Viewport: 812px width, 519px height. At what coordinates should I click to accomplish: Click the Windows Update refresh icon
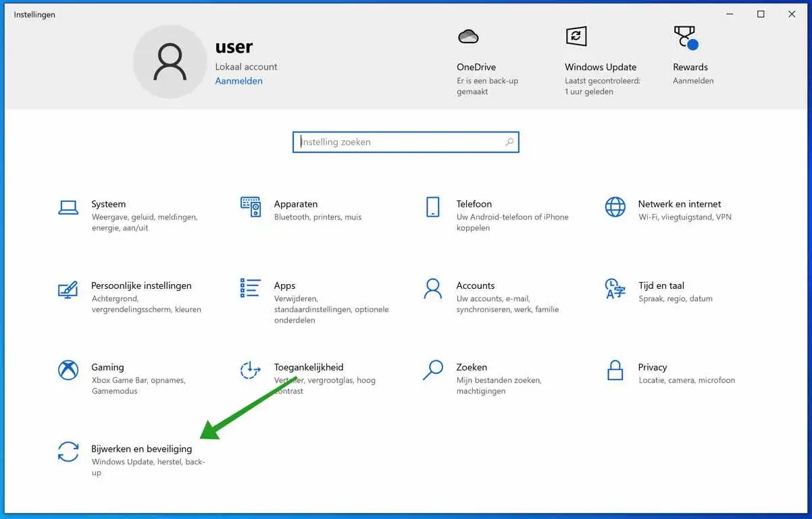[x=576, y=36]
